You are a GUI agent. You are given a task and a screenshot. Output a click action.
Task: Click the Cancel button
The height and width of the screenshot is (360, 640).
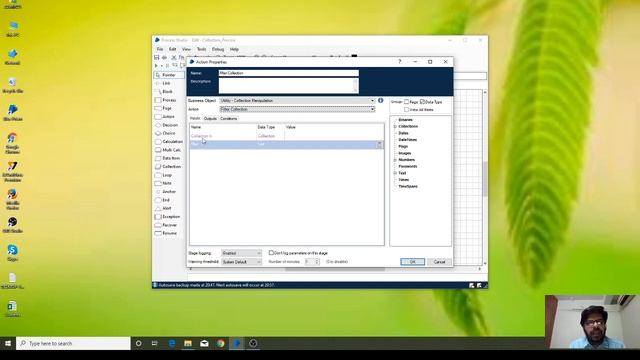pyautogui.click(x=439, y=262)
